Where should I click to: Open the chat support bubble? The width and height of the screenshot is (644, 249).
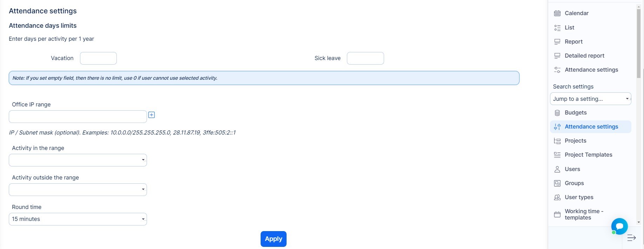619,226
